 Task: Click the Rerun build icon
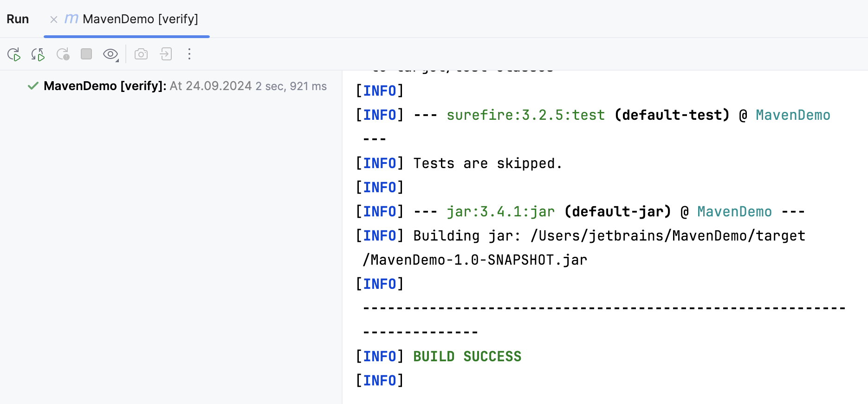(x=14, y=54)
